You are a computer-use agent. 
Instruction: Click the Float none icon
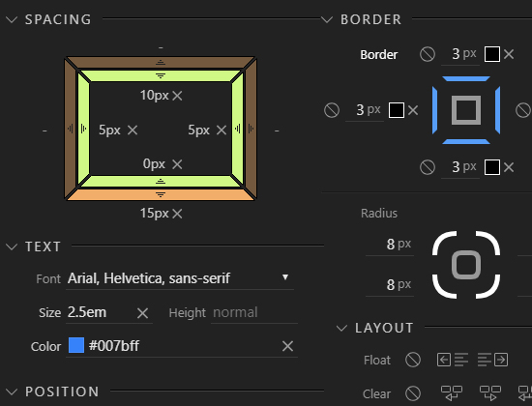413,360
